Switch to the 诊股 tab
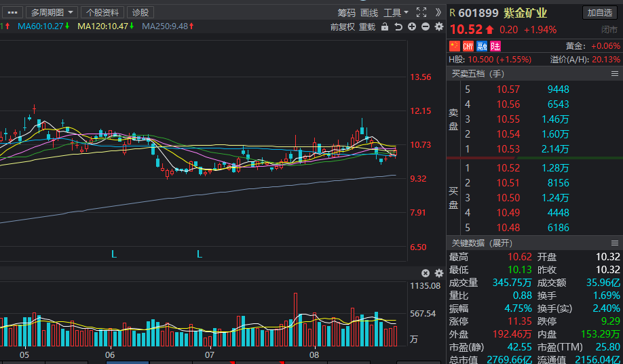The height and width of the screenshot is (364, 623). click(x=140, y=12)
